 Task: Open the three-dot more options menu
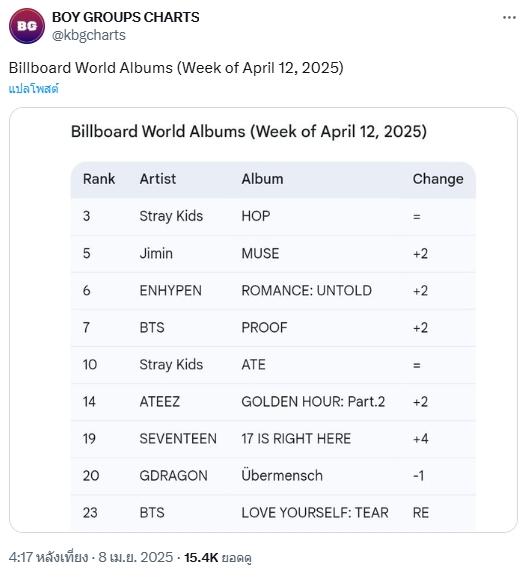[509, 18]
